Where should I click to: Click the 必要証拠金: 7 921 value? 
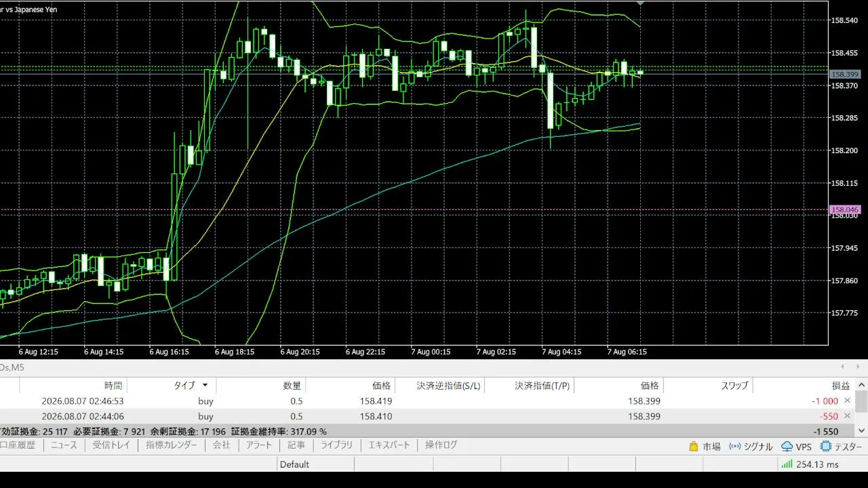pyautogui.click(x=108, y=431)
